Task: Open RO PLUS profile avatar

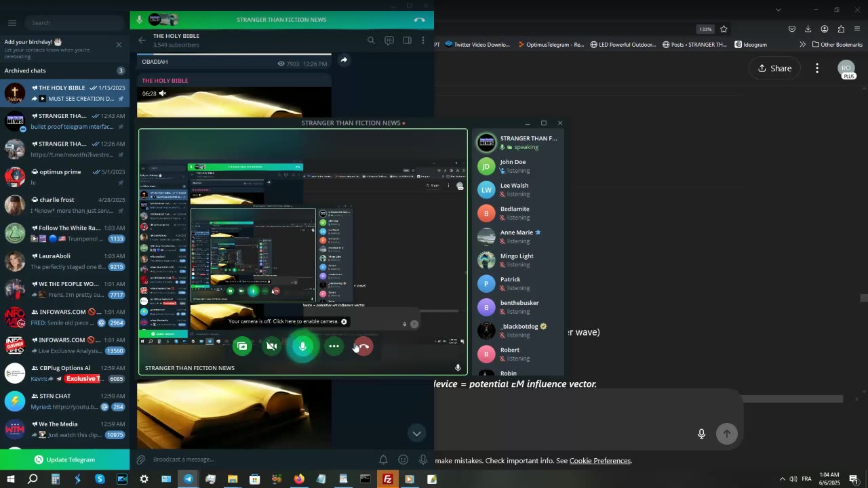Action: [846, 69]
